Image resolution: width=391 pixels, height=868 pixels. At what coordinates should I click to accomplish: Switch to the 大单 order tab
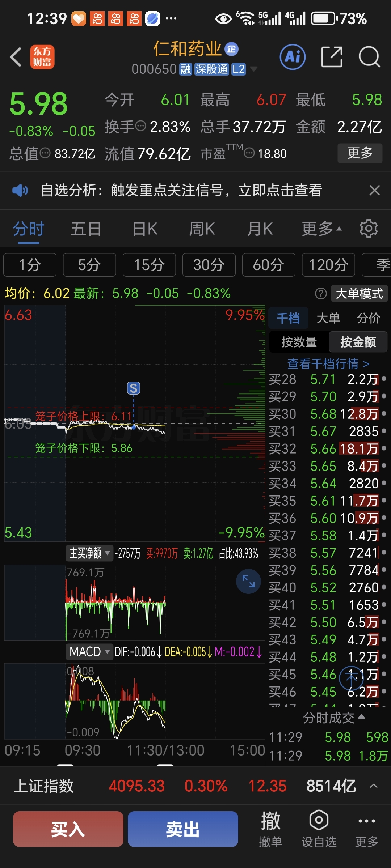(x=328, y=318)
